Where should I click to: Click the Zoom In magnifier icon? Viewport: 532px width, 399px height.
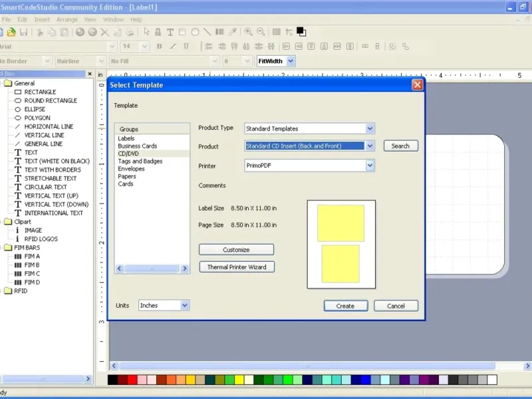(248, 32)
